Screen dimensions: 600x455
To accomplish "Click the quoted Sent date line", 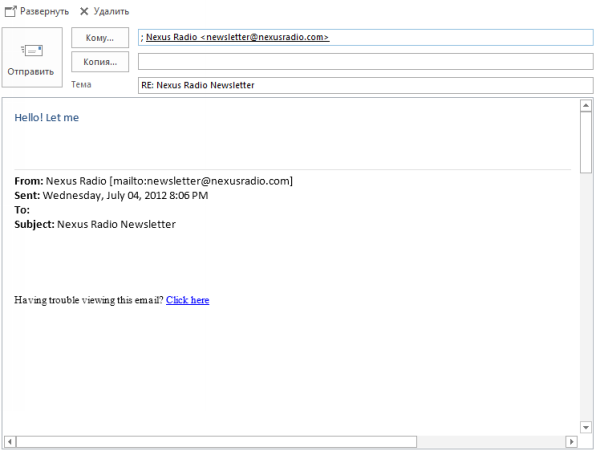I will (x=111, y=196).
